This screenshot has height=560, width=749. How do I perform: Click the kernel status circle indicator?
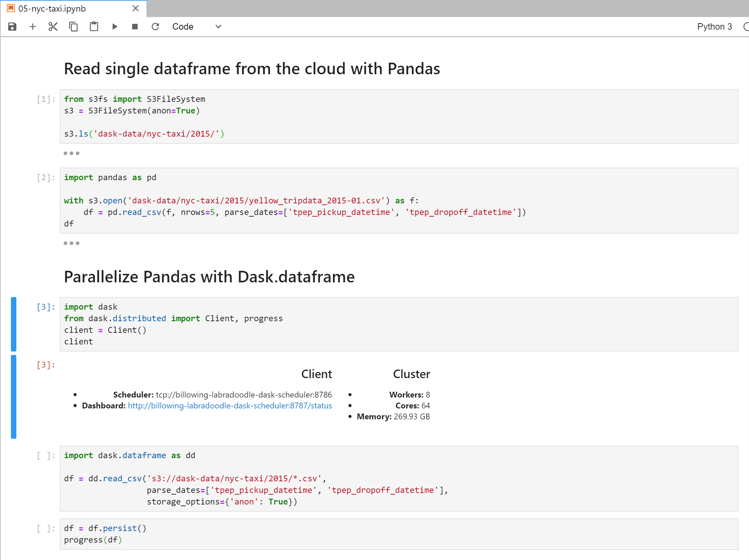746,27
